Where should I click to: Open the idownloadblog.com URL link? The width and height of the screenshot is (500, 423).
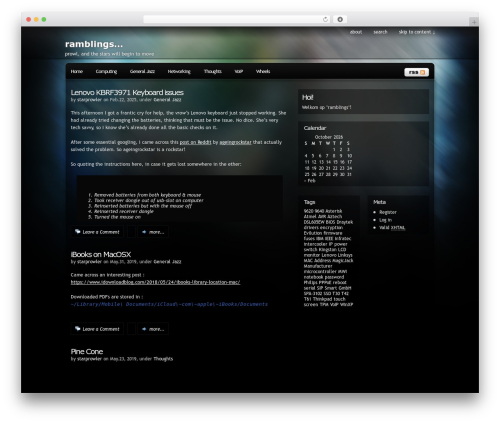tap(155, 282)
